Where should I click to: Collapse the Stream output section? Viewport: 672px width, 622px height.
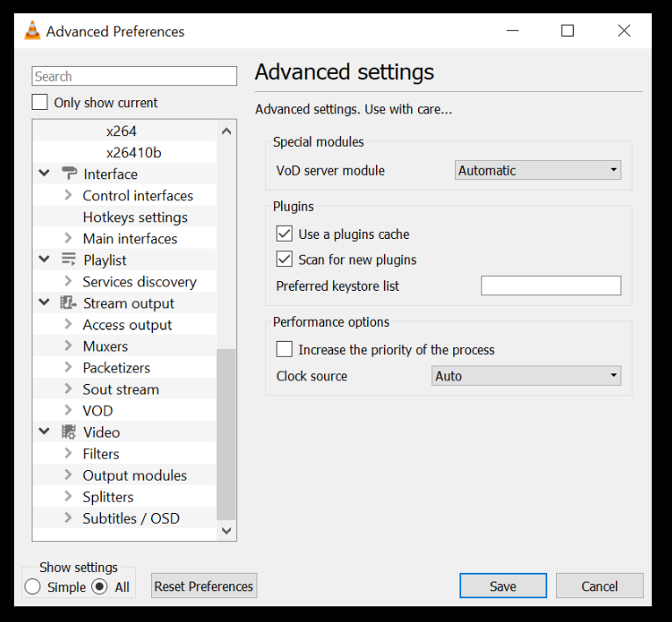(45, 303)
